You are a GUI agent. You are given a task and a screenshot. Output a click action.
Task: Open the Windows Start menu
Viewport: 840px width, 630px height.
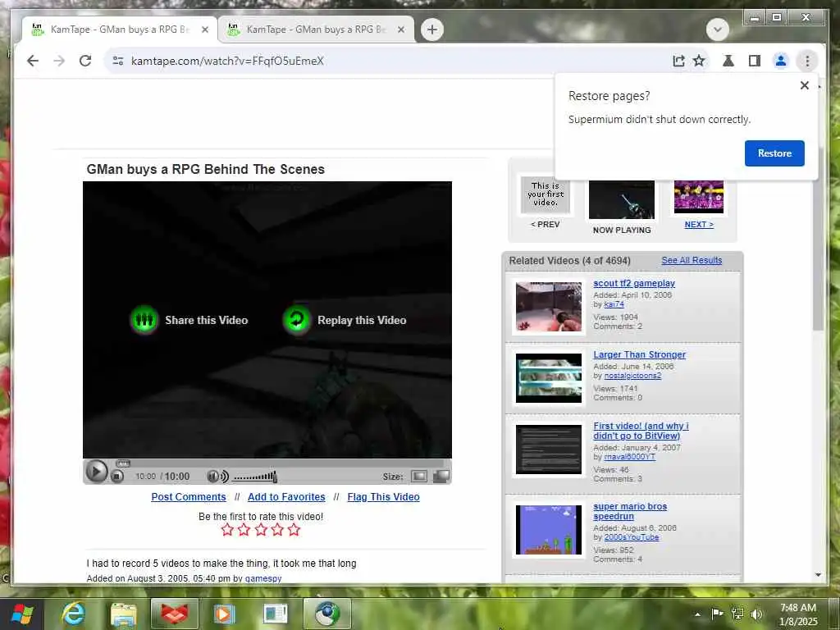click(x=22, y=614)
